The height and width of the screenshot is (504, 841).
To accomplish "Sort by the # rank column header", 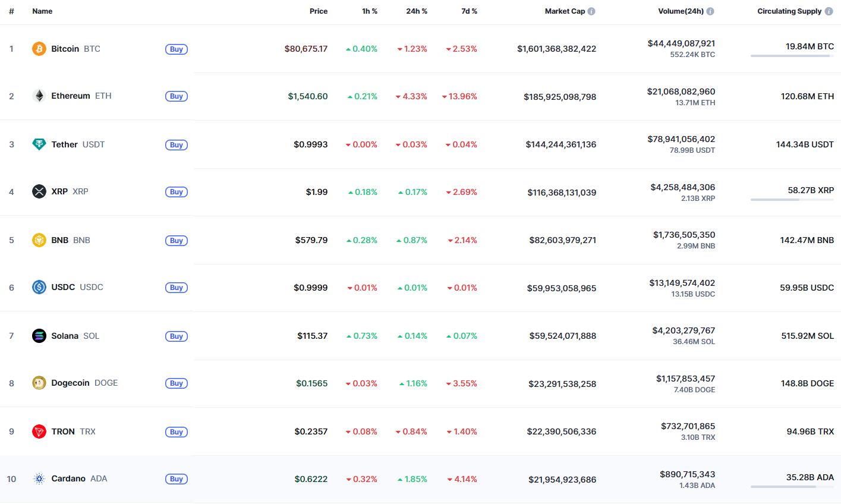I will tap(11, 11).
